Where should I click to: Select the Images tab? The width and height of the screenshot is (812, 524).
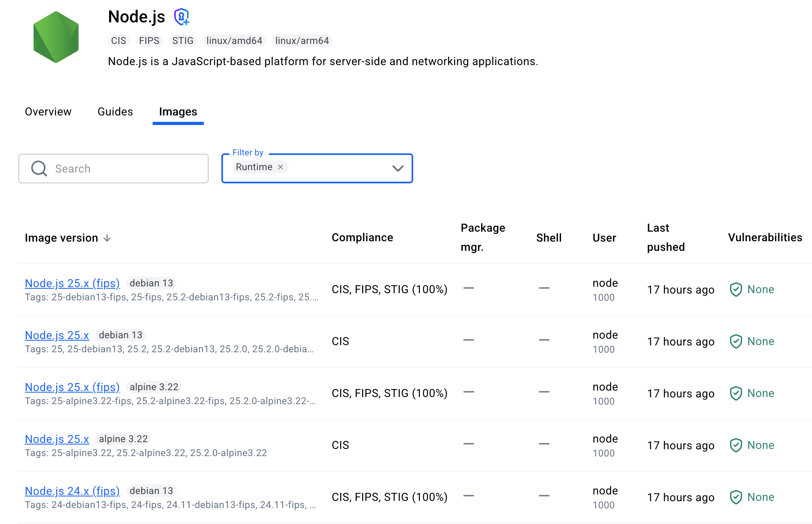[x=178, y=112]
